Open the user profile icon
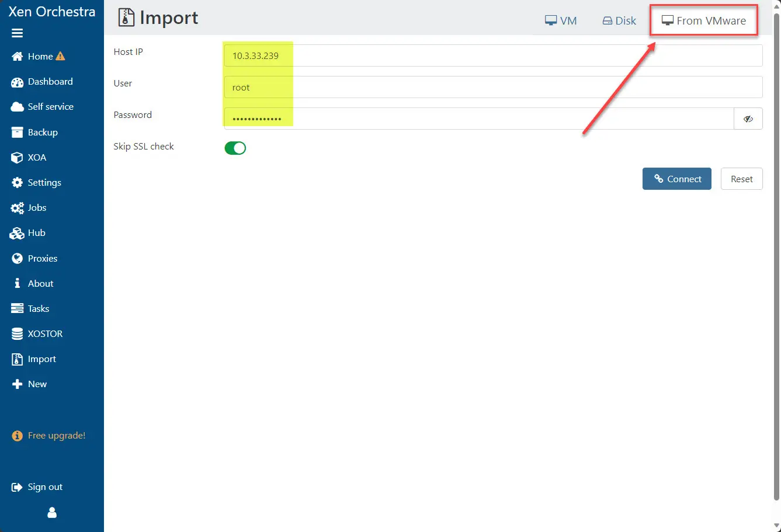The width and height of the screenshot is (781, 532). coord(52,513)
